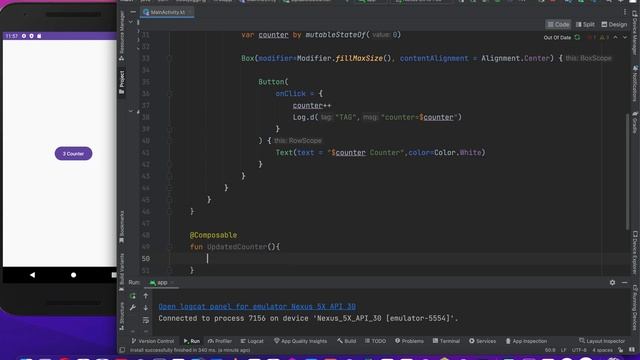Open the Run tool window button

coord(191,341)
